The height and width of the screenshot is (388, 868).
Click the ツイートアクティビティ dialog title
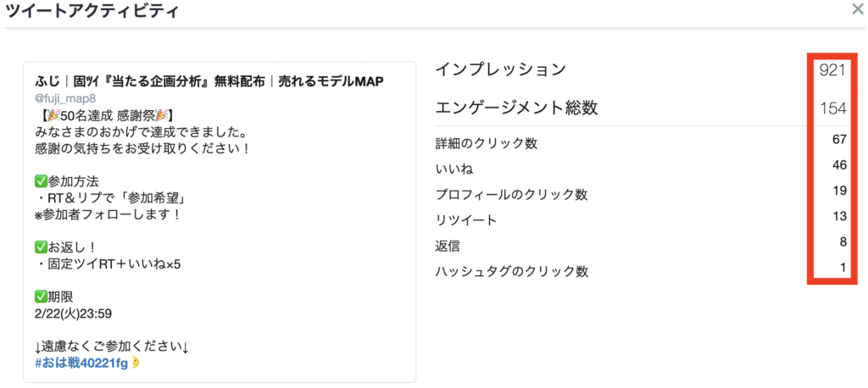92,11
